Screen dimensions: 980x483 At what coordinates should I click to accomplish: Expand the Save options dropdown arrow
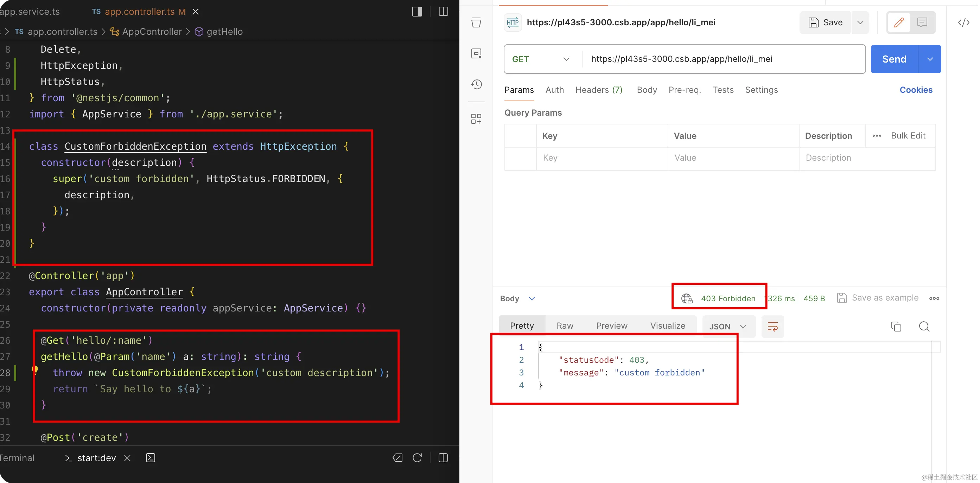coord(860,22)
